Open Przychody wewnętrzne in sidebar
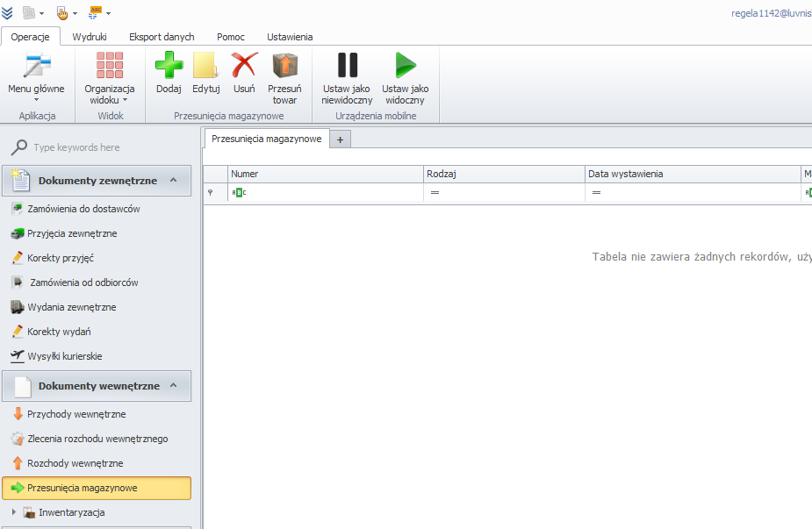 click(76, 414)
